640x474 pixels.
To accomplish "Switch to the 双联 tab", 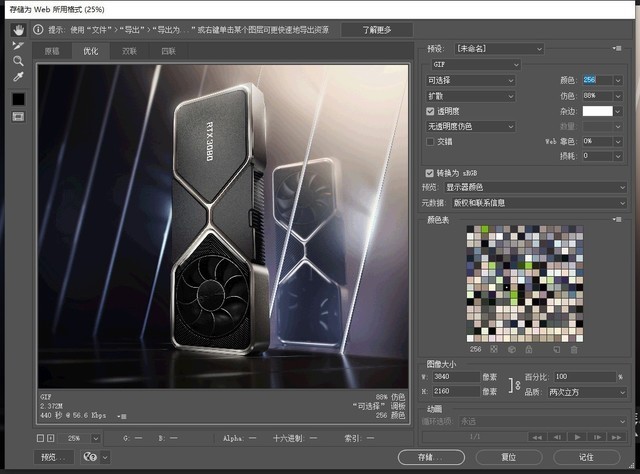I will tap(129, 51).
